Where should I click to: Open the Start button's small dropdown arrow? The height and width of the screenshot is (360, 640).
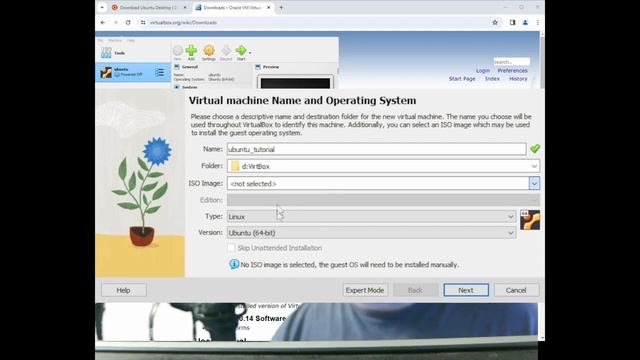tap(250, 53)
